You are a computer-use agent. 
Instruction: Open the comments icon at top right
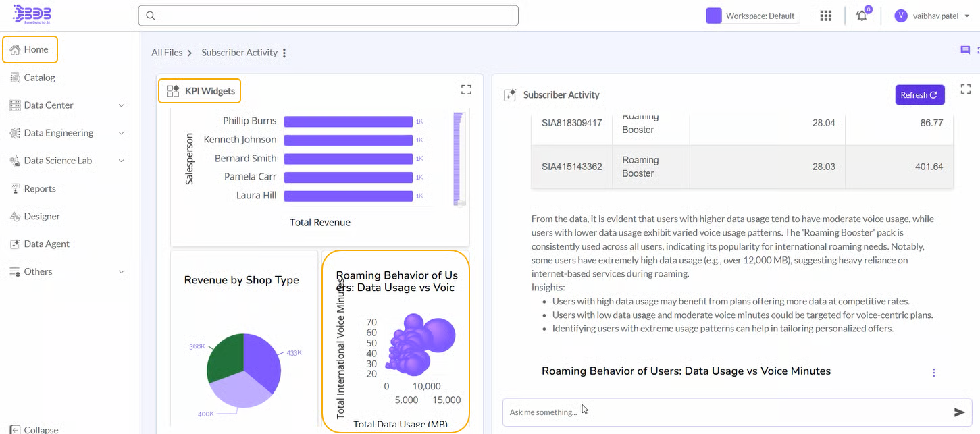965,51
